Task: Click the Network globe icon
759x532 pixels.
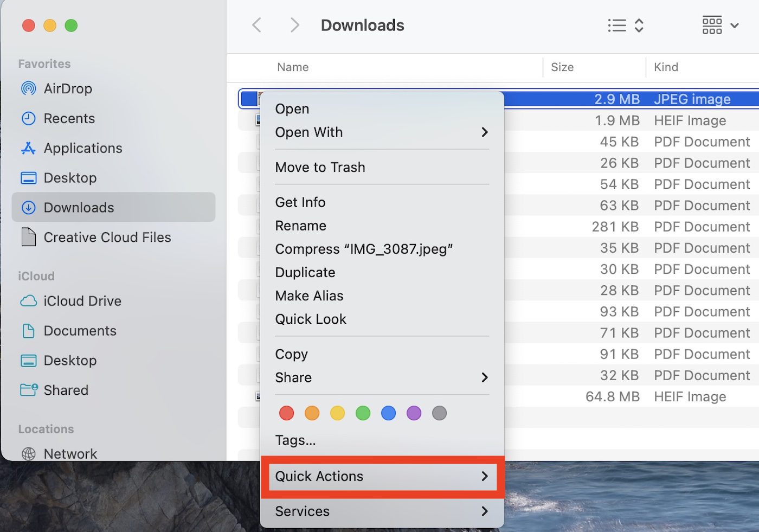Action: point(28,453)
